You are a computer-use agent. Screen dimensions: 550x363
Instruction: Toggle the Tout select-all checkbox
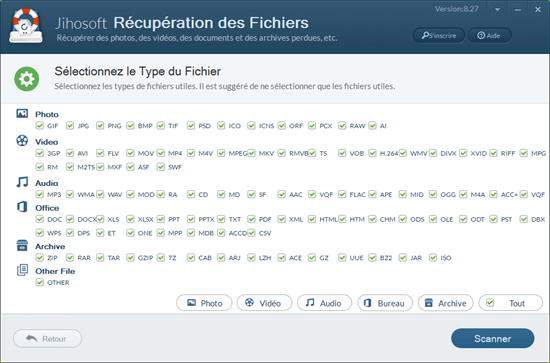490,303
